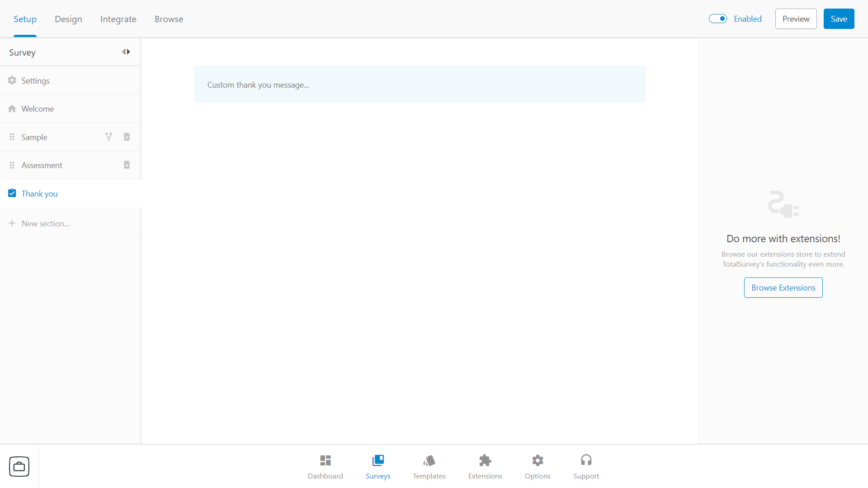Delete the Sample section via trash icon
This screenshot has width=868, height=488.
[x=127, y=136]
